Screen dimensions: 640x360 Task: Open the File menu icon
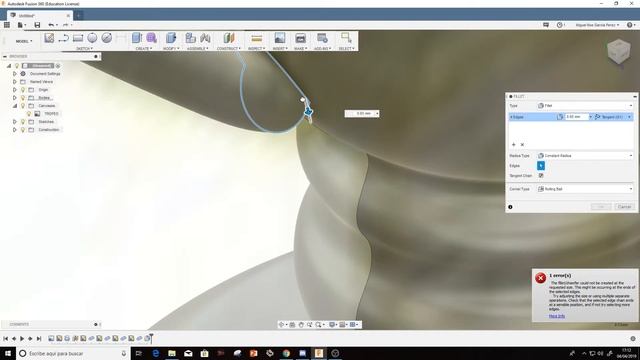(20, 25)
